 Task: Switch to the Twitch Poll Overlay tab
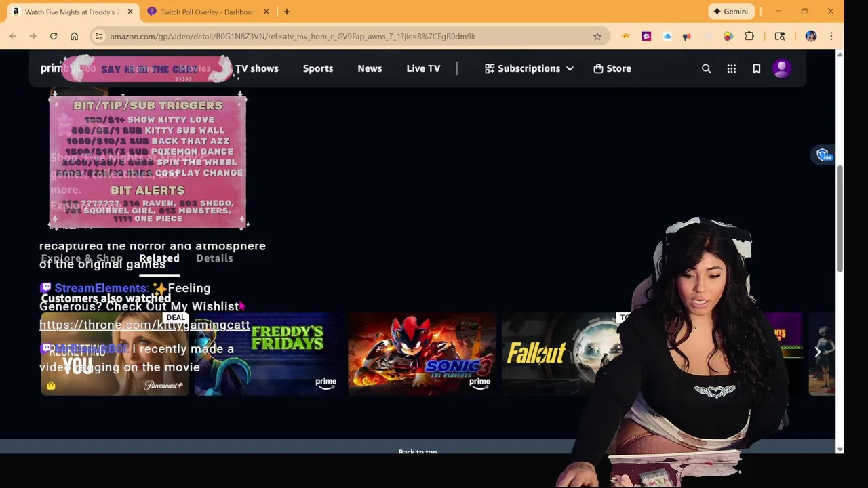[208, 12]
